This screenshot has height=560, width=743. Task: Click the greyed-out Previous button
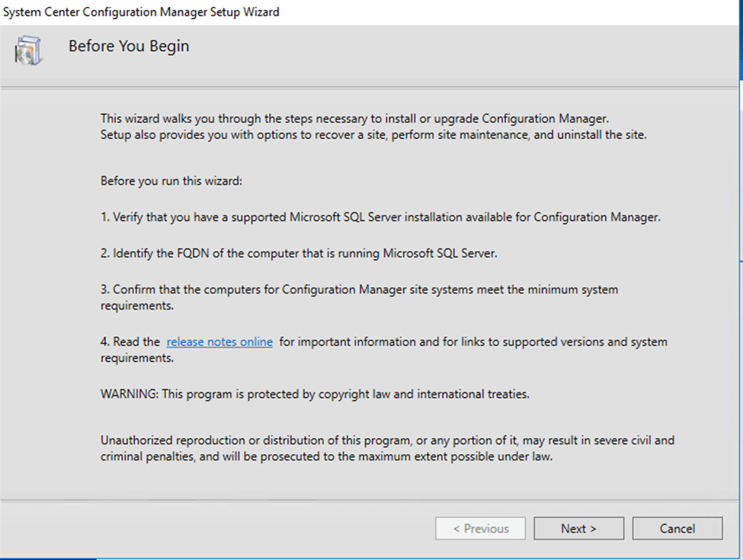[480, 529]
